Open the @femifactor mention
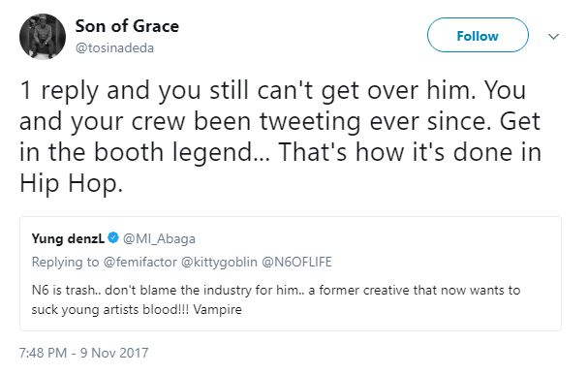588x374 pixels. point(139,262)
